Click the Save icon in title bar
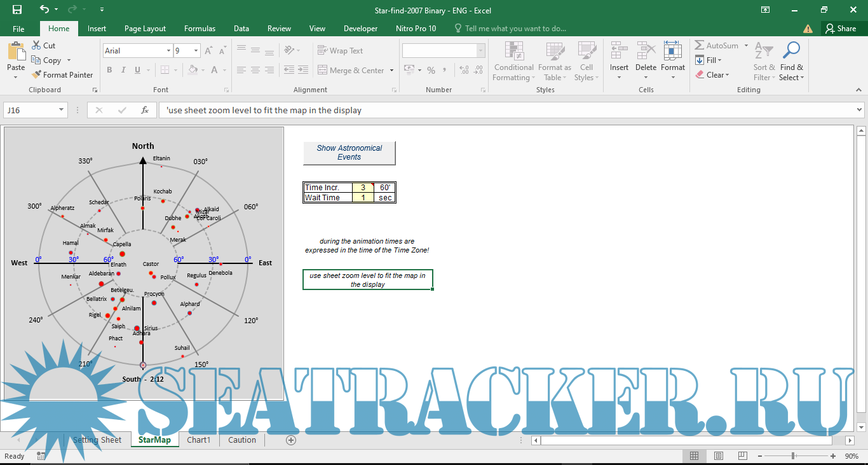 coord(17,10)
